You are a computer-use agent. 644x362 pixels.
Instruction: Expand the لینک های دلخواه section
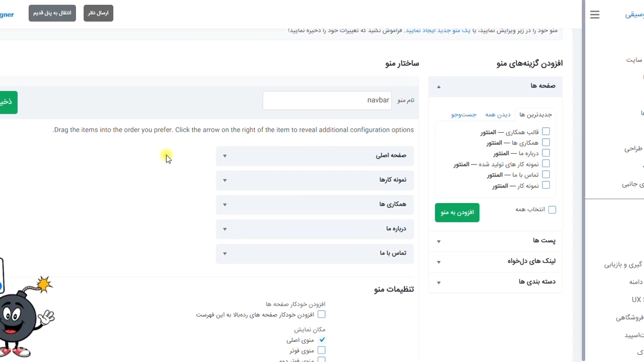[x=439, y=262]
